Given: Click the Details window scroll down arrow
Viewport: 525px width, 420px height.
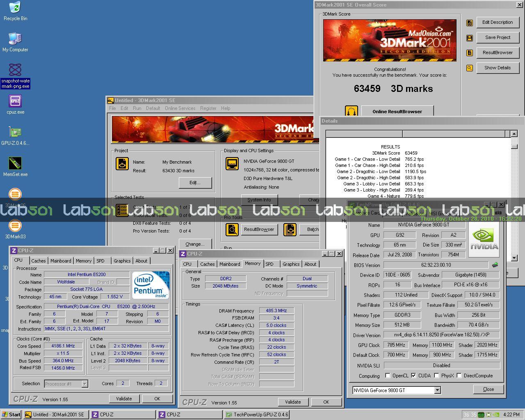Looking at the screenshot, I should tap(514, 258).
